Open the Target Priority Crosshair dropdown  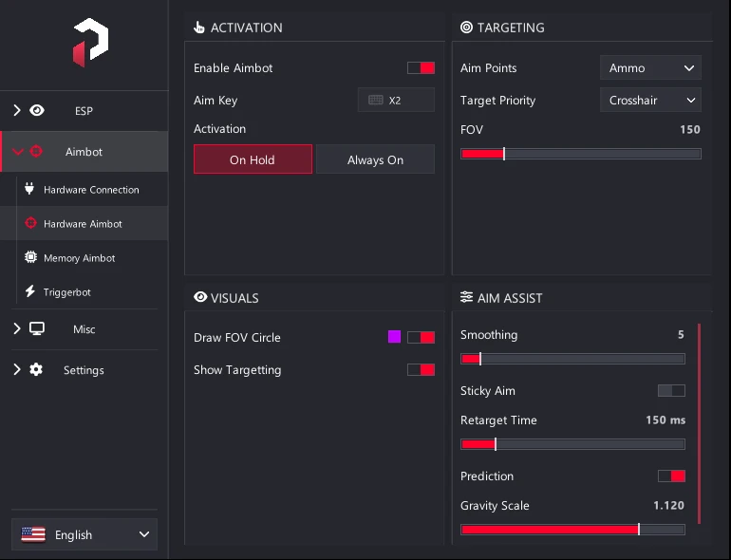pyautogui.click(x=650, y=101)
